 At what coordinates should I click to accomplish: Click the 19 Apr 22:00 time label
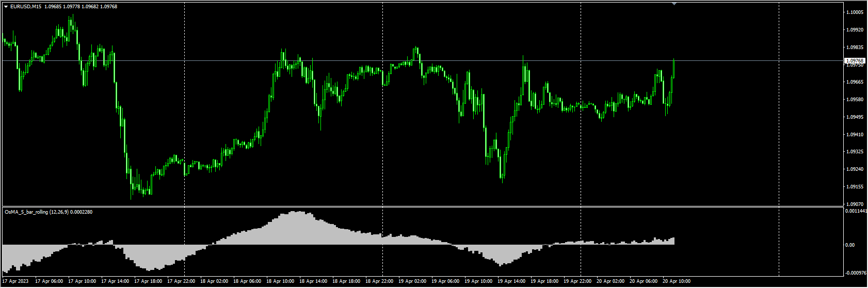(578, 282)
